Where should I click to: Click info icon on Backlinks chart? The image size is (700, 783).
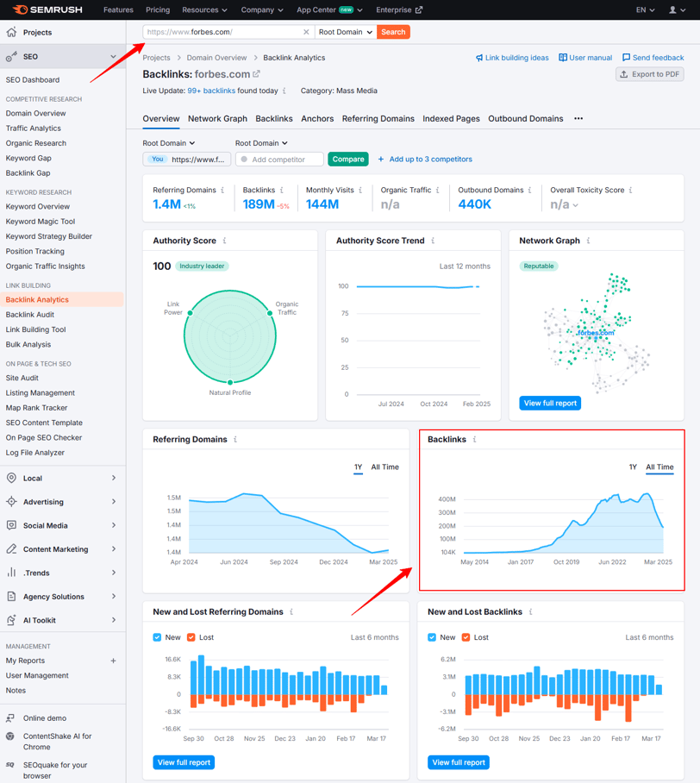(x=474, y=440)
